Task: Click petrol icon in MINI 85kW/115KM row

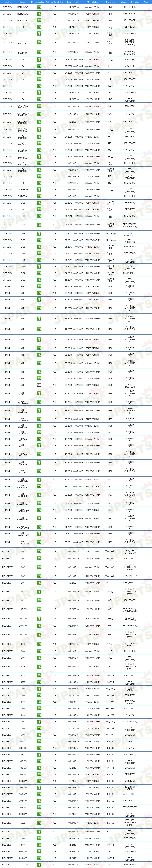Action: tap(39, 363)
